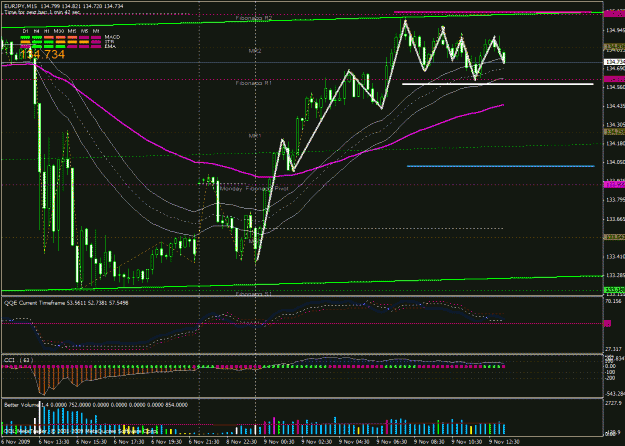Select the STR row label in signal panel

click(109, 42)
